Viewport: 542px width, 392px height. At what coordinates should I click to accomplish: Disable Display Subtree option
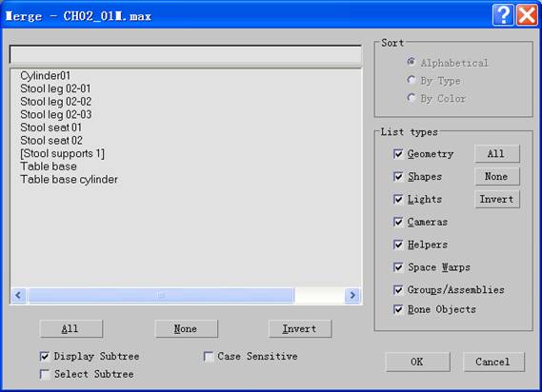45,357
